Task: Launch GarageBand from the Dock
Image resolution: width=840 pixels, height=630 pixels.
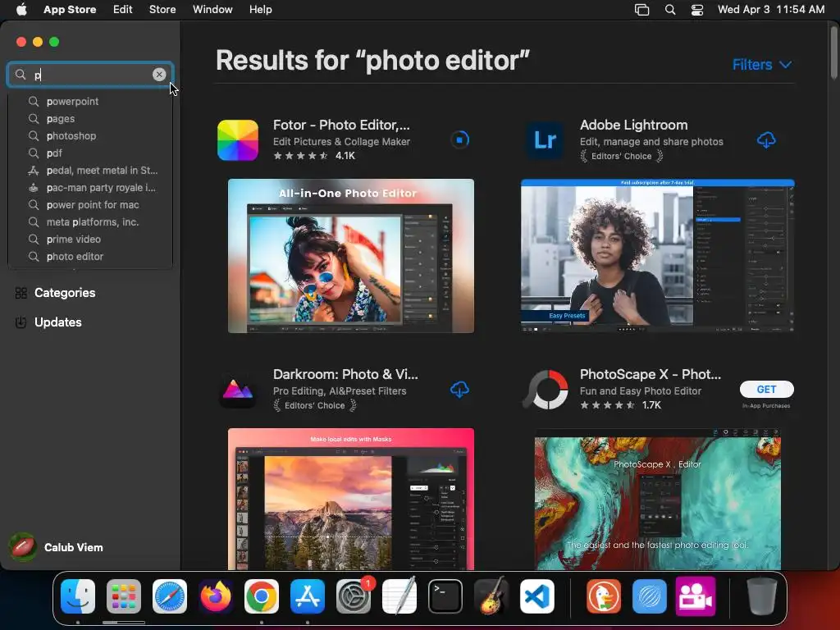Action: coord(491,596)
